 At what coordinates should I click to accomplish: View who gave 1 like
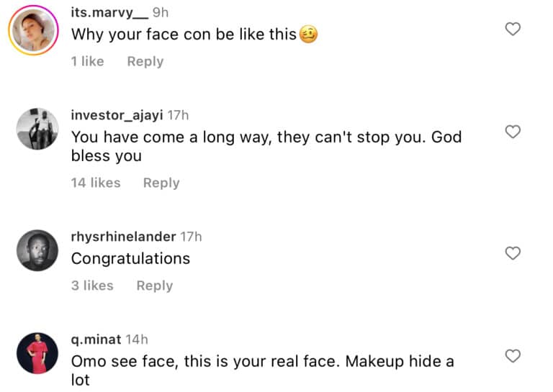point(87,62)
